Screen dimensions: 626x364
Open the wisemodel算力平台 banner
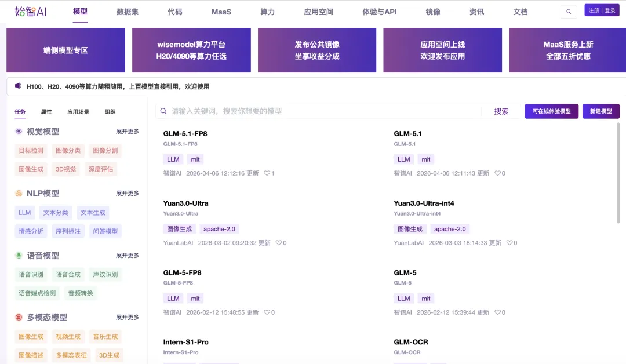coord(191,50)
